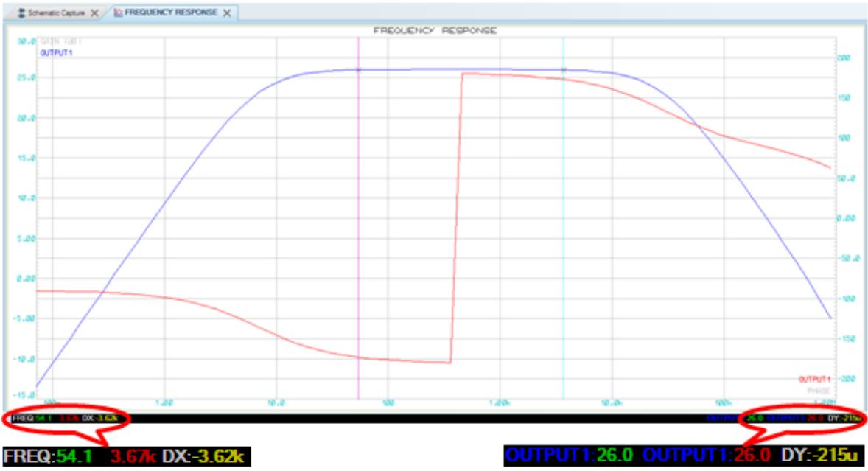Select the FREQUENCY RESPONSE tab

pos(170,13)
